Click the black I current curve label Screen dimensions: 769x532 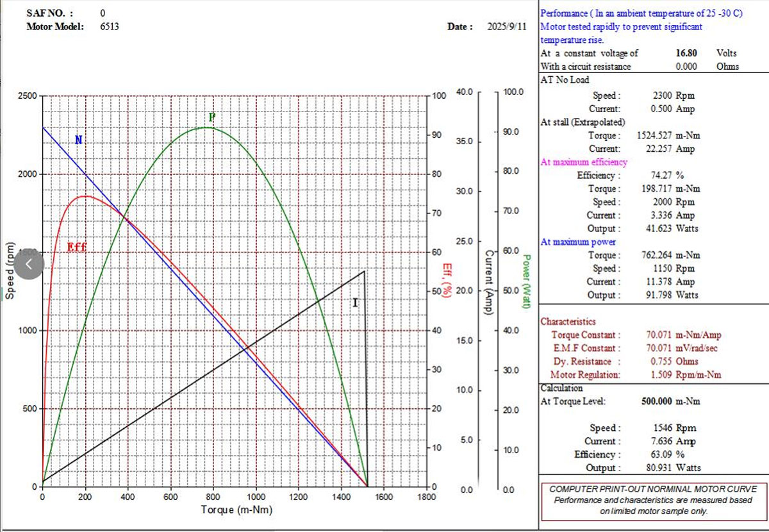click(x=355, y=302)
